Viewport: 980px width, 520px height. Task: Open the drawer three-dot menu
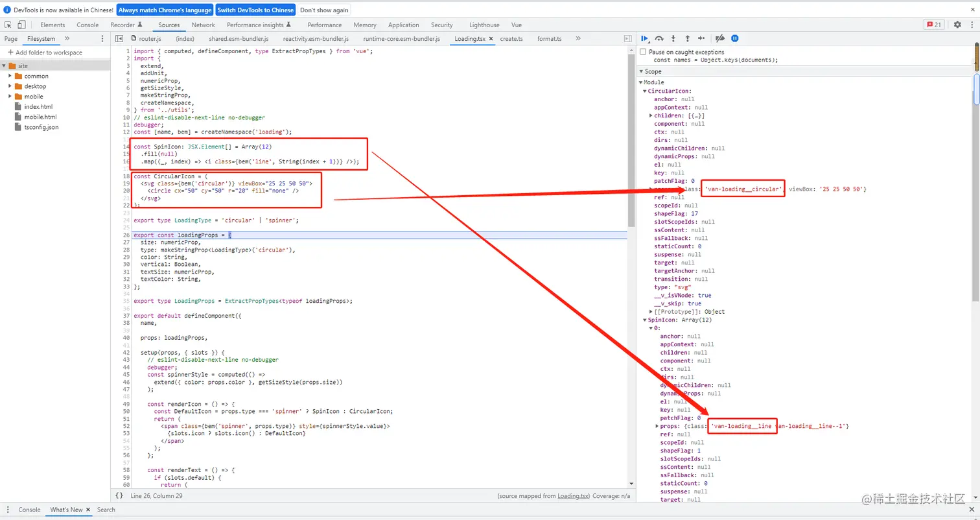pyautogui.click(x=8, y=510)
